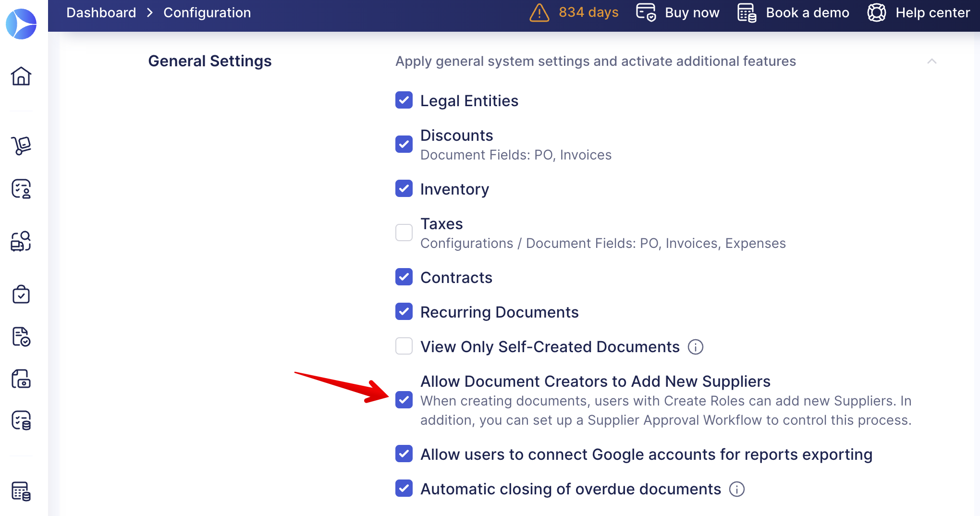
Task: Click the 834 days trial text
Action: tap(588, 12)
